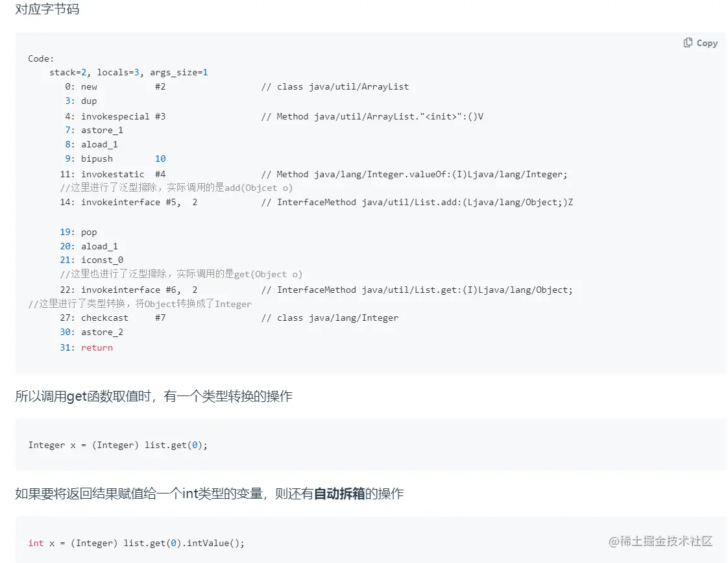Click the List.get InterfaceMethod comment
Image resolution: width=728 pixels, height=563 pixels.
coord(417,290)
